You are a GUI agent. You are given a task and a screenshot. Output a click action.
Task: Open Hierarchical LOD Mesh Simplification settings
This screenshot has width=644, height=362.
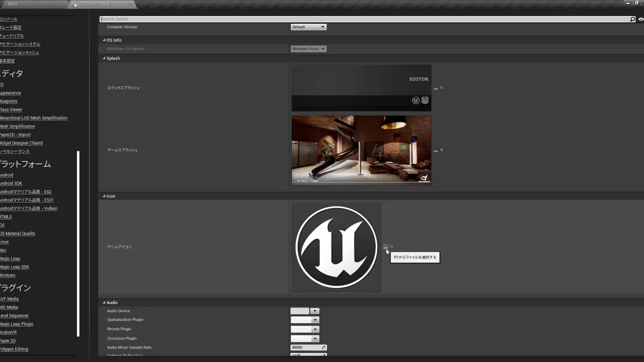[33, 118]
